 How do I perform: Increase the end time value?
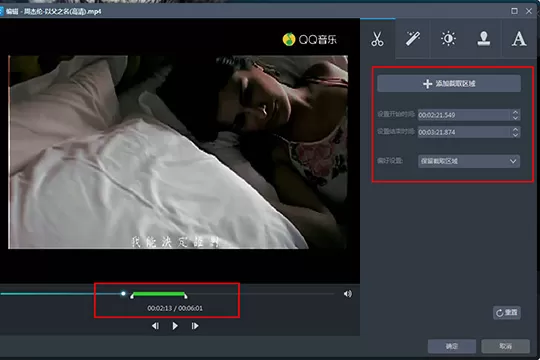[515, 129]
